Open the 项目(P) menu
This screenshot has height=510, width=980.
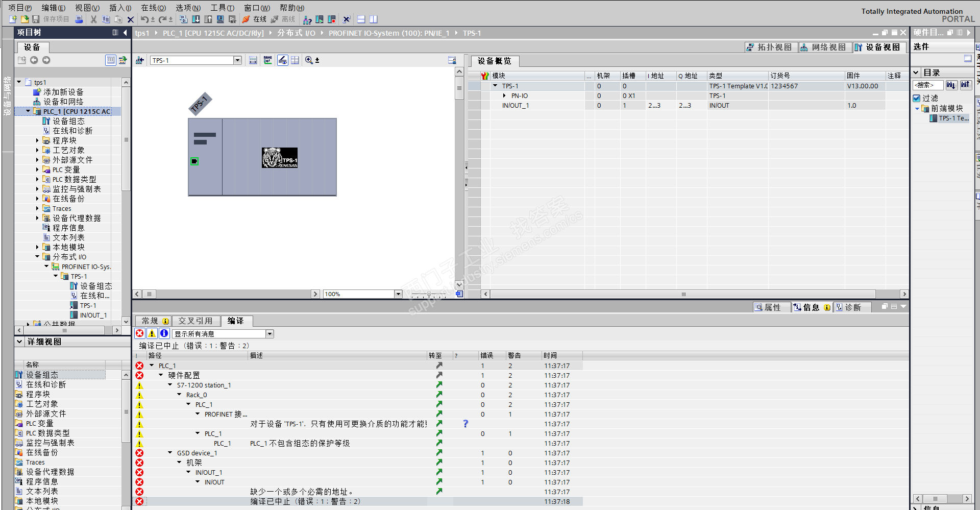point(20,8)
